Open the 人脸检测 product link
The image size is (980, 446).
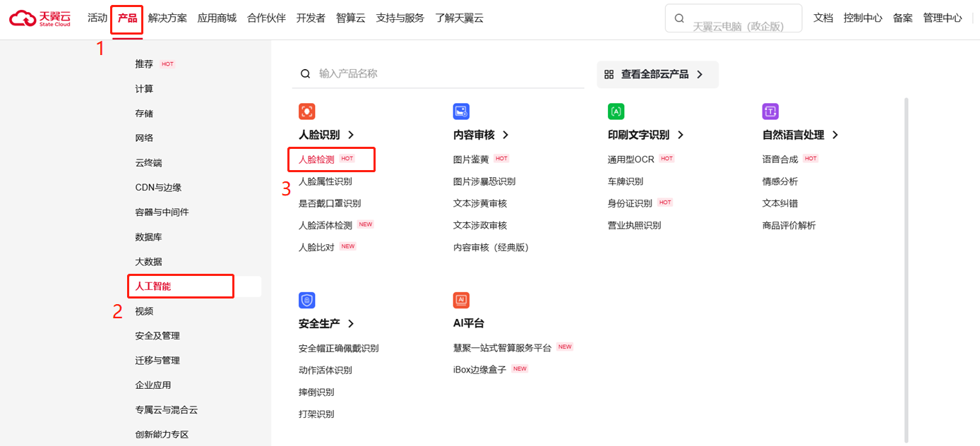(x=316, y=159)
